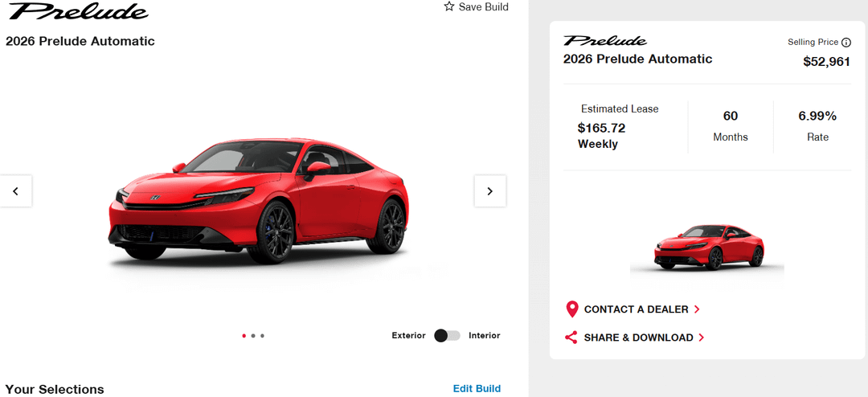Open the Edit Build link
This screenshot has height=397, width=868.
click(x=477, y=389)
